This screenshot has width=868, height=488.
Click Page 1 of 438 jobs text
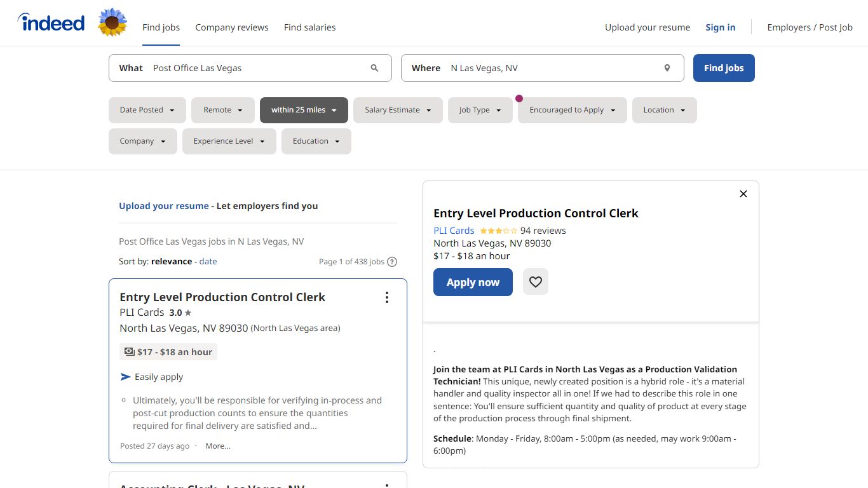pos(351,262)
